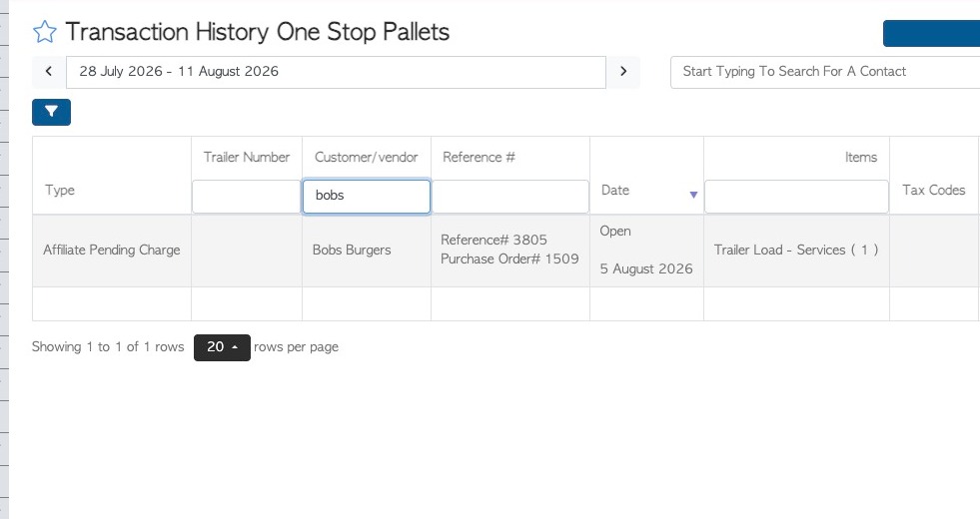This screenshot has height=519, width=980.
Task: Open the blue filter funnel button
Action: pyautogui.click(x=51, y=112)
